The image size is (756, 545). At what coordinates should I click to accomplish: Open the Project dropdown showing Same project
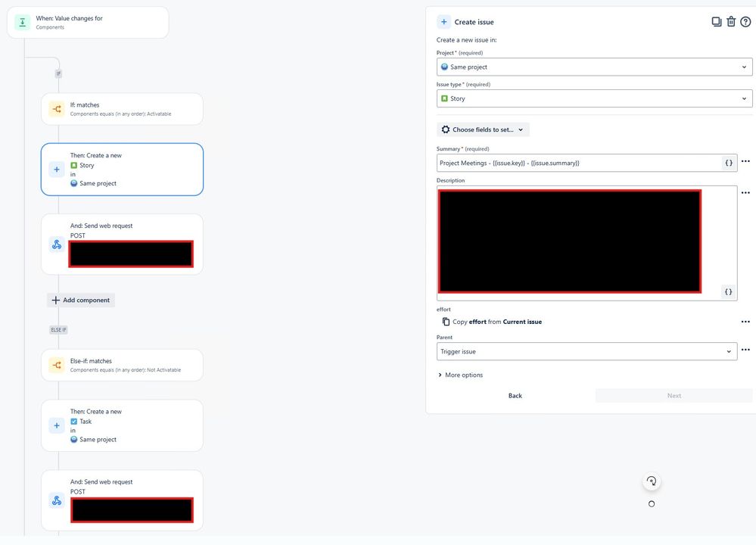coord(594,67)
